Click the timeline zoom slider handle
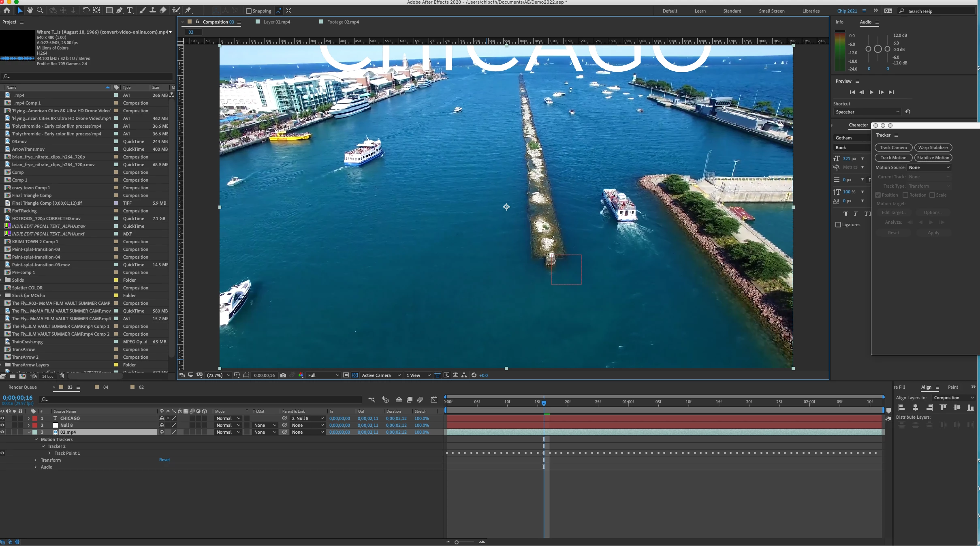Image resolution: width=980 pixels, height=546 pixels. (x=457, y=542)
